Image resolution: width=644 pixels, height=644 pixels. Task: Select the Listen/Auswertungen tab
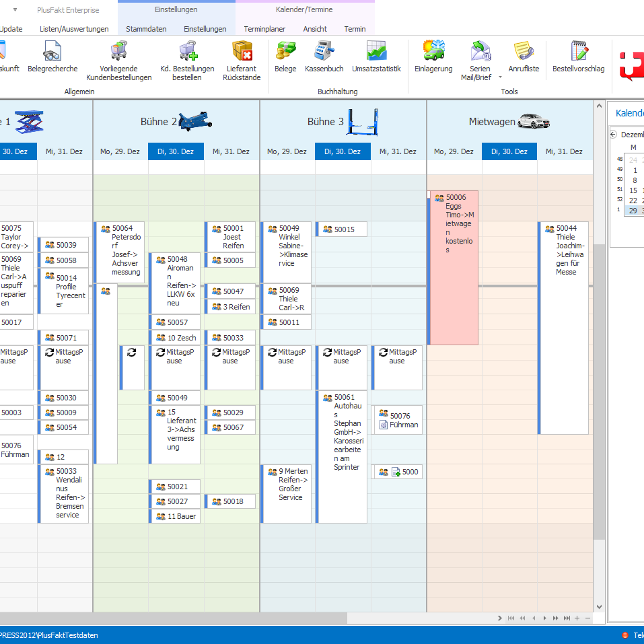[74, 29]
